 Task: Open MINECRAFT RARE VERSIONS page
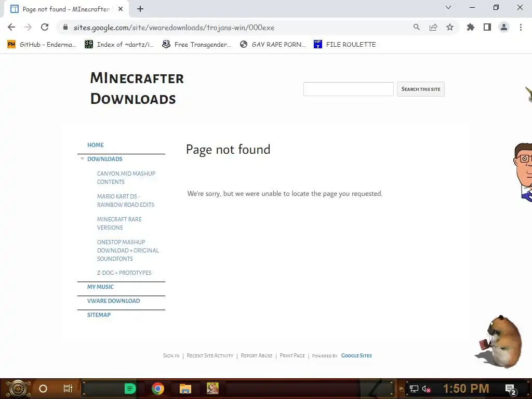pyautogui.click(x=119, y=223)
